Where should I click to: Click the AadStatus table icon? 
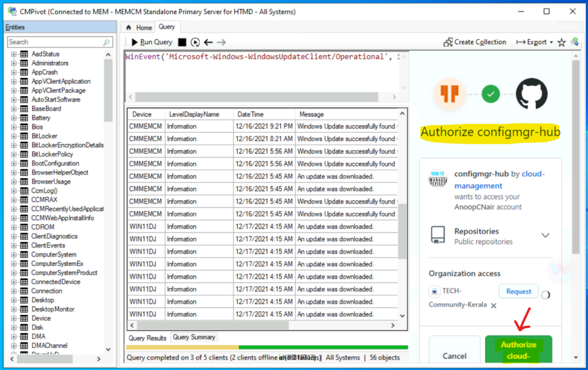(24, 54)
